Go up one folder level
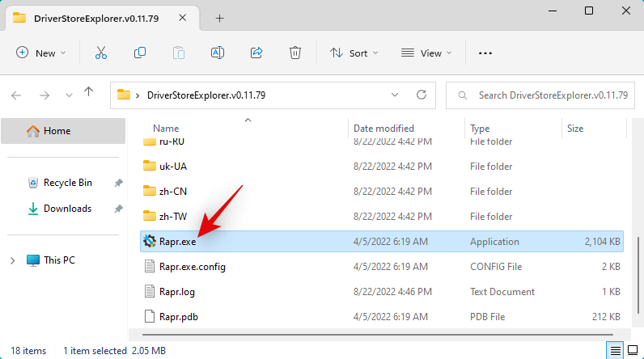 coord(88,92)
